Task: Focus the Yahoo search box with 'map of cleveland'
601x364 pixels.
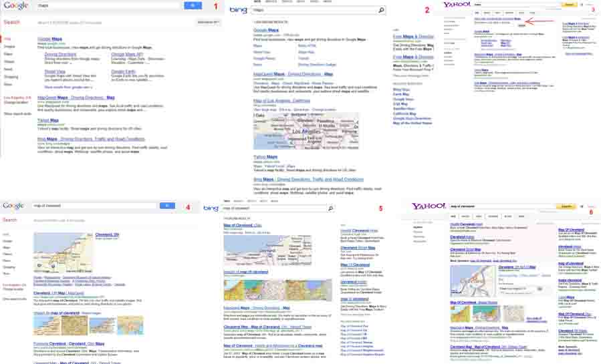Action: point(502,206)
